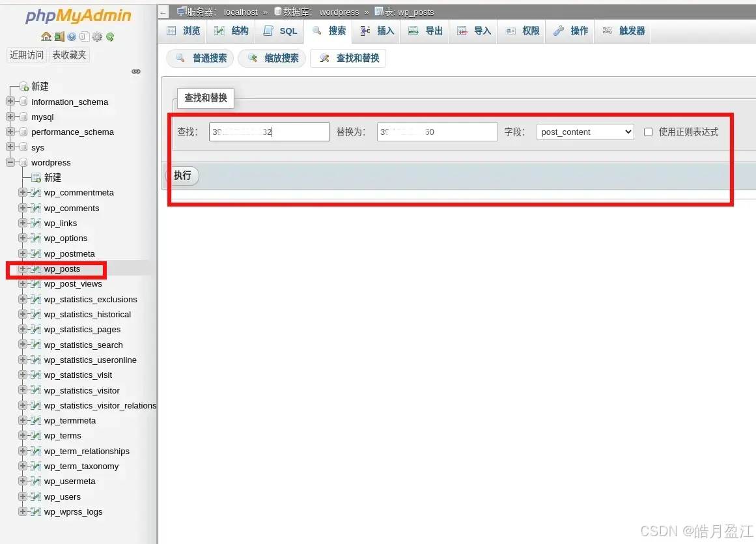
Task: Focus the Replace with (替换为) input field
Action: click(x=438, y=132)
